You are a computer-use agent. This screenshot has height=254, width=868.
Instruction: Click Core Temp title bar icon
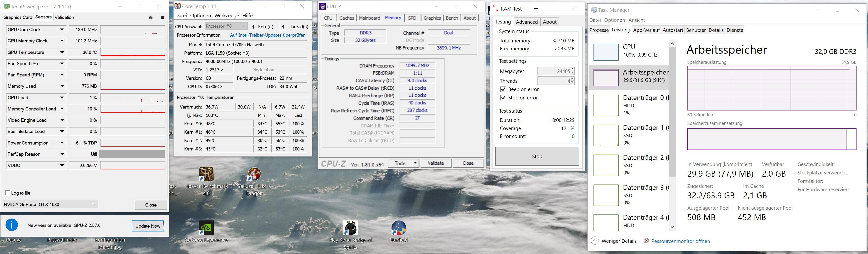(178, 6)
